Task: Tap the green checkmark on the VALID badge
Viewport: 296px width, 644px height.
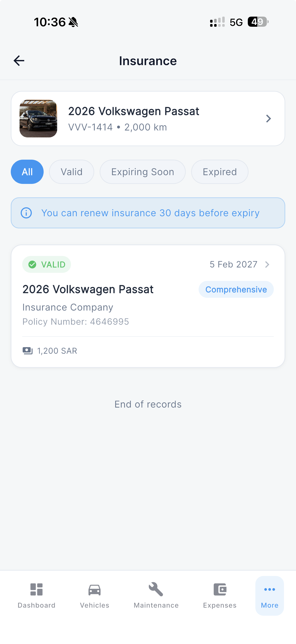Action: click(32, 264)
